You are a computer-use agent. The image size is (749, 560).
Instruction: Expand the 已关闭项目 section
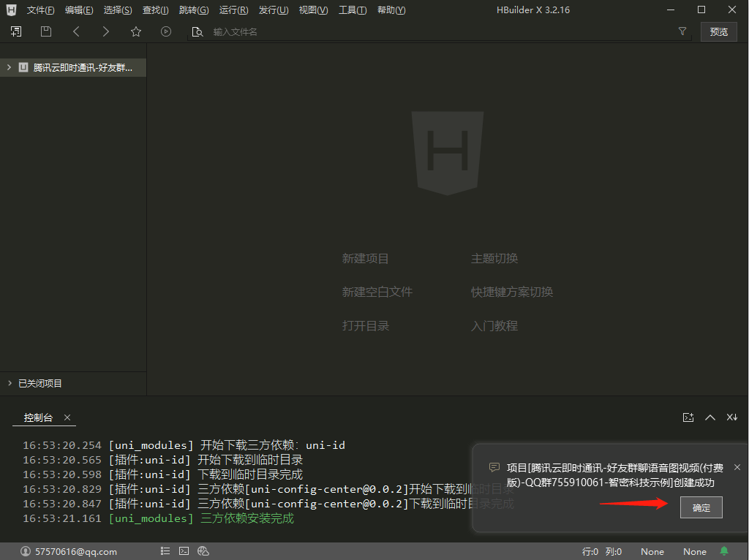pos(10,383)
